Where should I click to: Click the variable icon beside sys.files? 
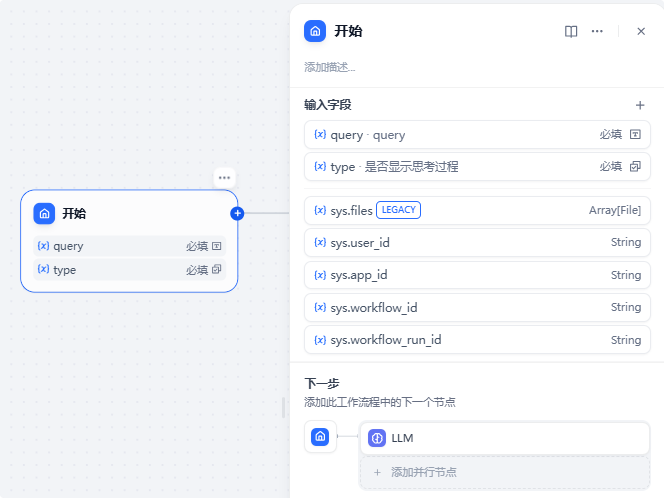tap(320, 210)
